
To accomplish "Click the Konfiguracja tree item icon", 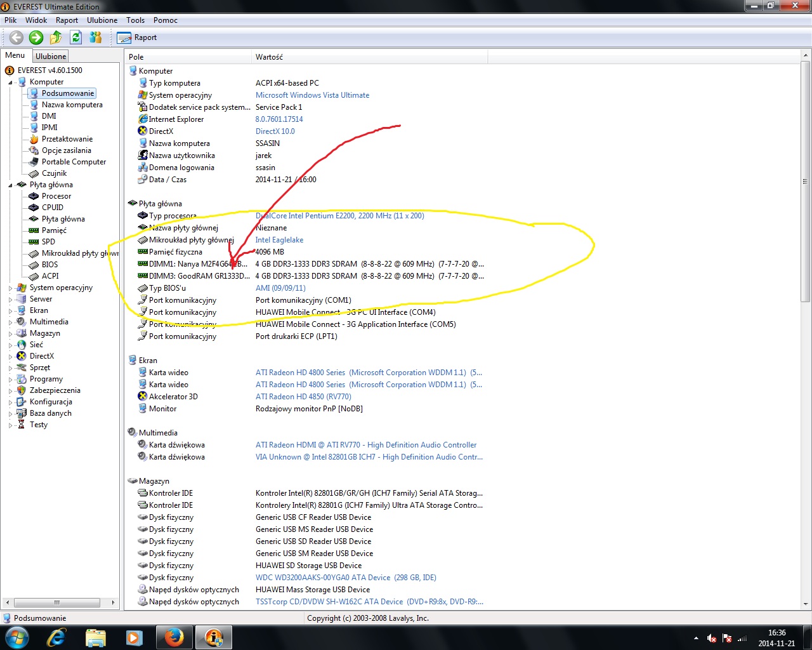I will tap(22, 402).
